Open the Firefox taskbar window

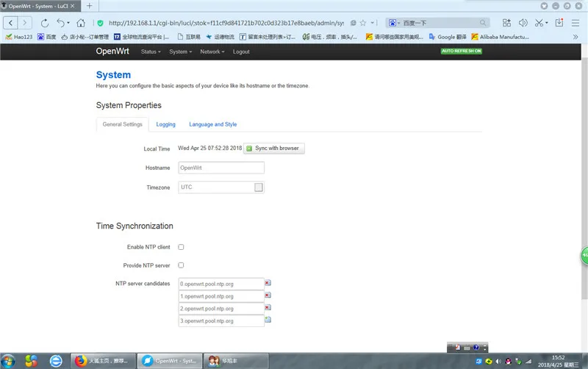coord(104,361)
